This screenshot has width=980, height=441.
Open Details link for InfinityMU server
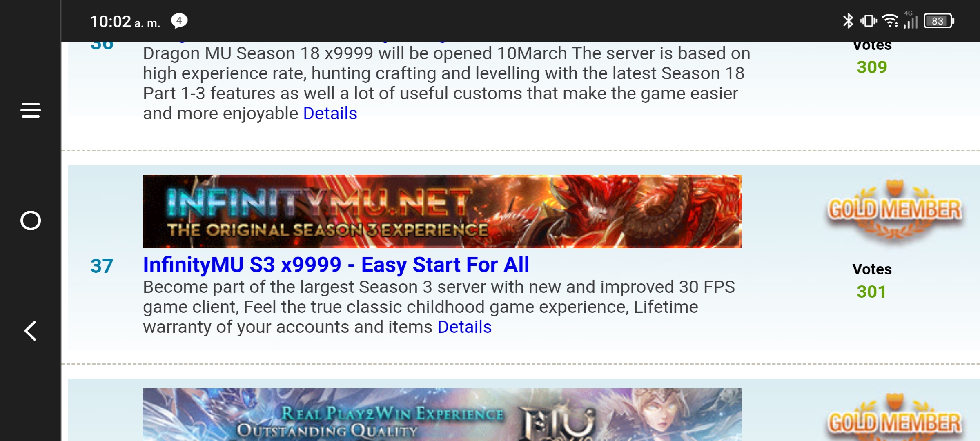point(464,327)
